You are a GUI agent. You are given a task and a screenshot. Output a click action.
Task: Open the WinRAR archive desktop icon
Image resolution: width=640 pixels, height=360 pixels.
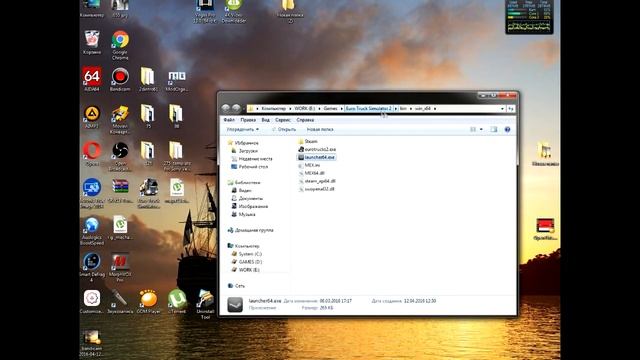tap(120, 191)
